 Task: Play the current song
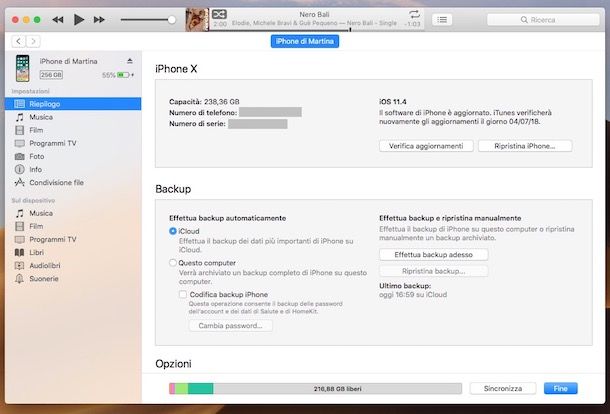pos(79,19)
